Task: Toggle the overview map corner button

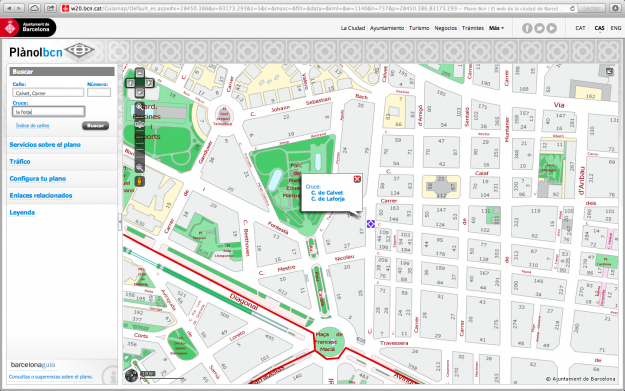Action: [609, 71]
